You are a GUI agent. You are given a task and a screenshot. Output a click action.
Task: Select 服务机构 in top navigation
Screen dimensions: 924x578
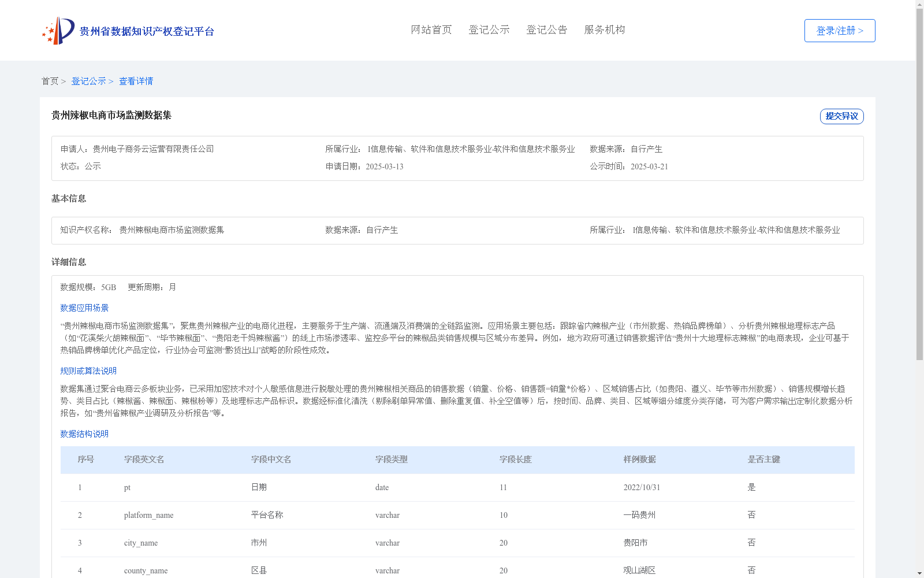605,30
